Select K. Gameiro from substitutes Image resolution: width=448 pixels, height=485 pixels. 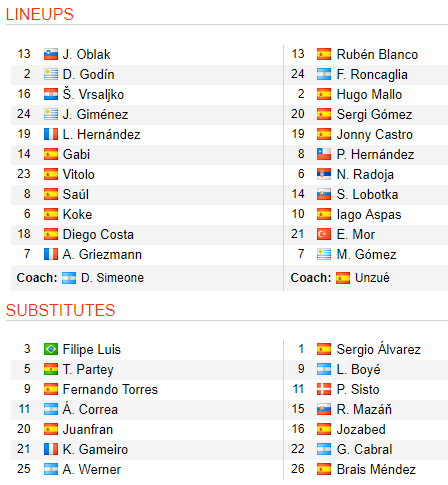pyautogui.click(x=95, y=449)
